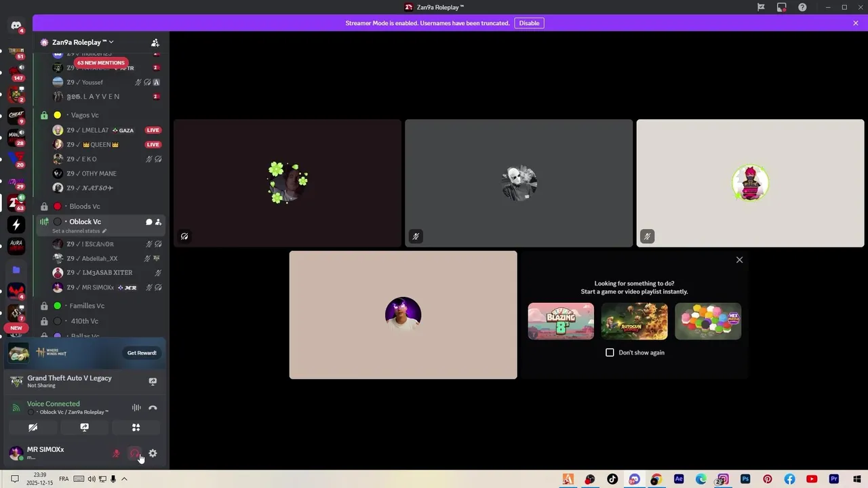
Task: Click the share your screen button
Action: (x=84, y=428)
